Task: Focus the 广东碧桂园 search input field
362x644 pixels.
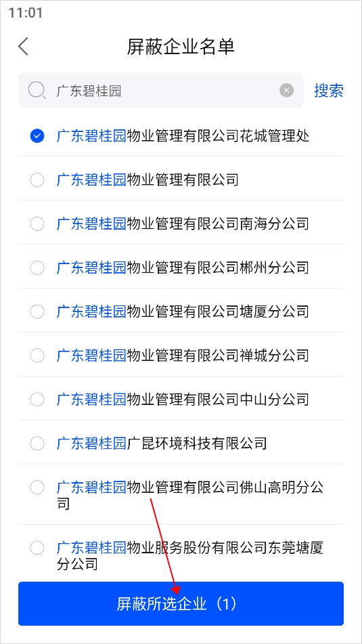Action: [x=161, y=90]
